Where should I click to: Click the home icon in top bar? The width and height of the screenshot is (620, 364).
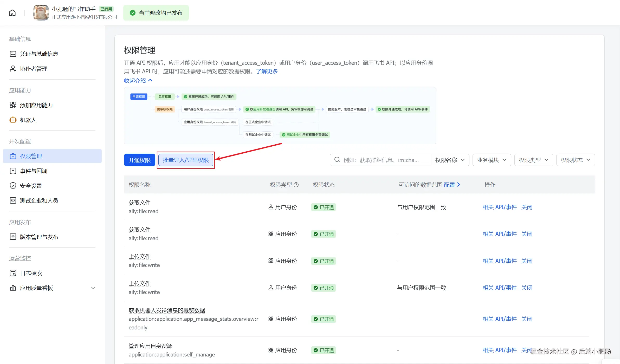[x=12, y=13]
